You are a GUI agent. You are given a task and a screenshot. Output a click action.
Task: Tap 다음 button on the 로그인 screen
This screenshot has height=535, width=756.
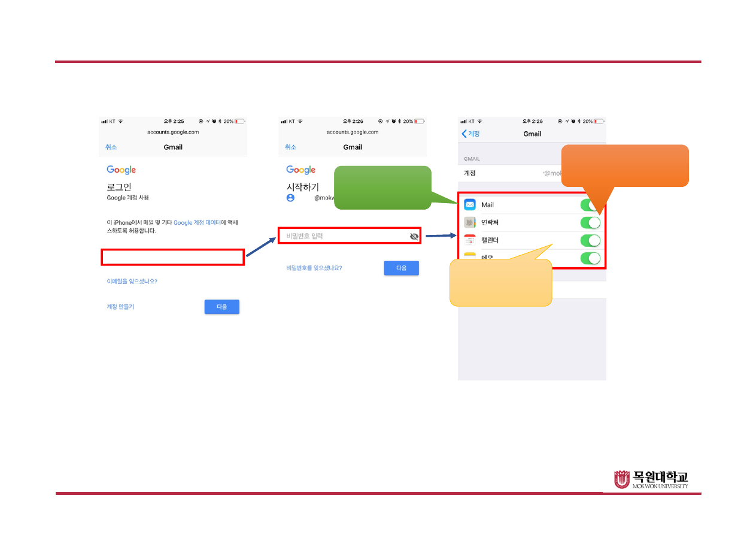click(x=221, y=307)
